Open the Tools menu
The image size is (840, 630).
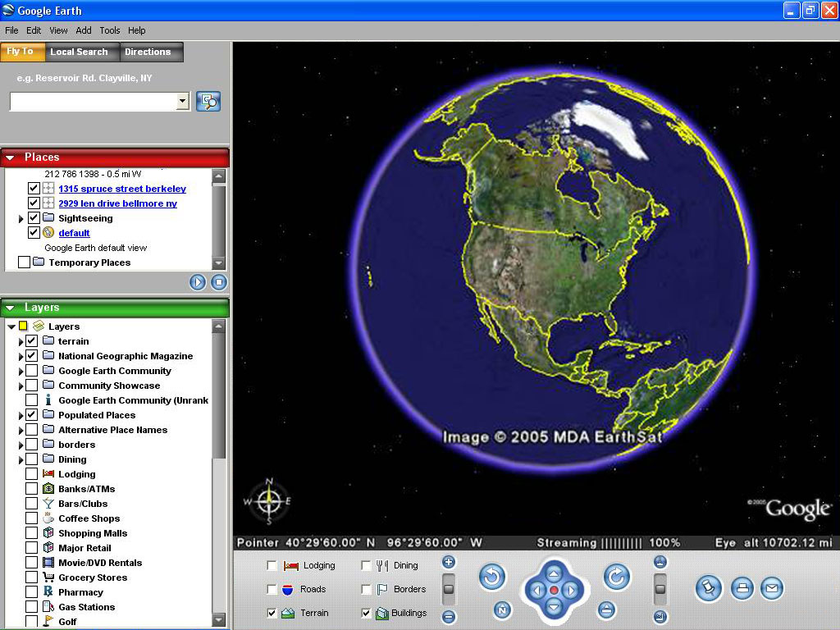pos(110,30)
